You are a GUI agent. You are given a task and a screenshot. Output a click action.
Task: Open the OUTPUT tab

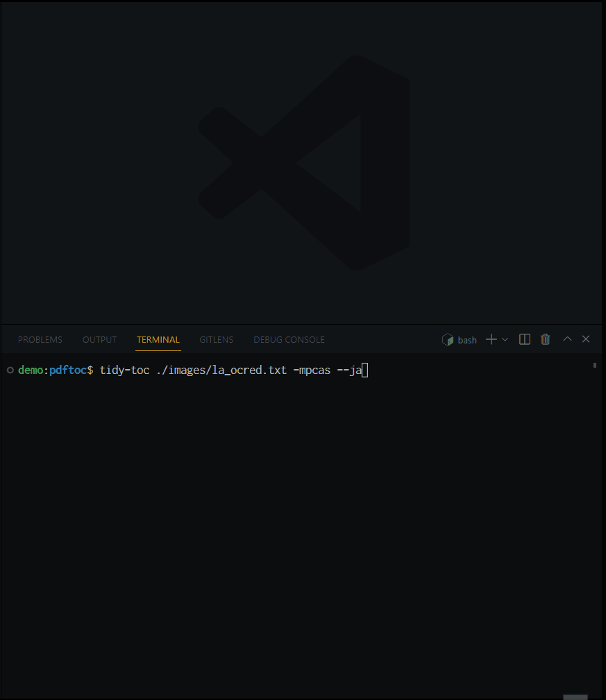[99, 340]
